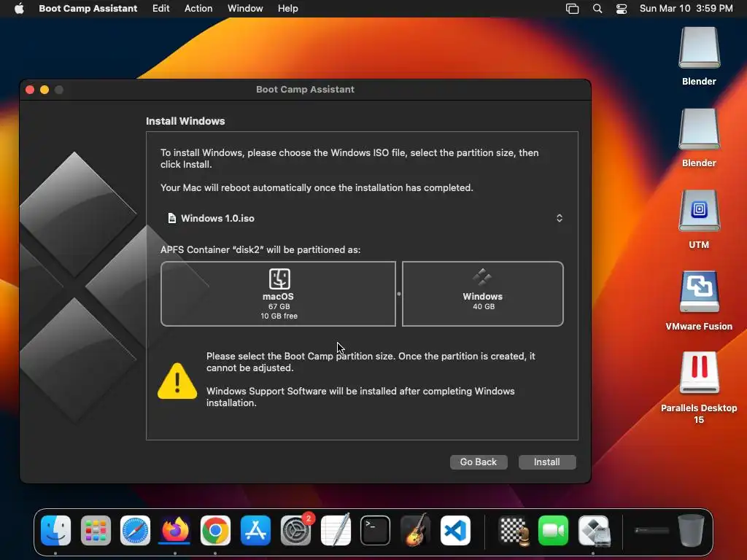Select the macOS partition box

278,294
